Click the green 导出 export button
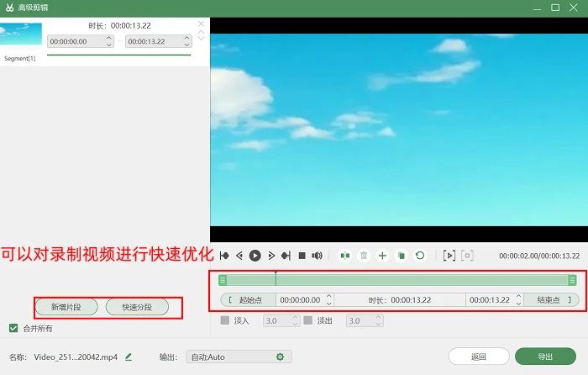Screen dimensions: 588x375 tap(545, 357)
